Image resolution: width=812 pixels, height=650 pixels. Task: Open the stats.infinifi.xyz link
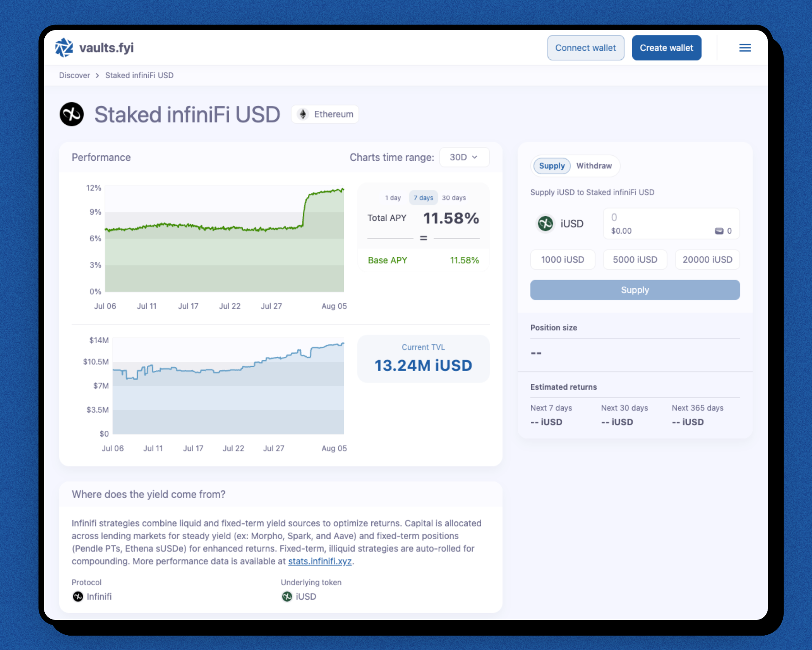coord(320,561)
